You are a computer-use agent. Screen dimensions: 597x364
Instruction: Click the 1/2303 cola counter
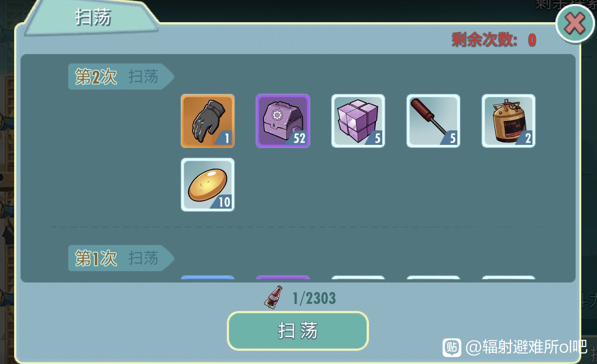coord(314,298)
